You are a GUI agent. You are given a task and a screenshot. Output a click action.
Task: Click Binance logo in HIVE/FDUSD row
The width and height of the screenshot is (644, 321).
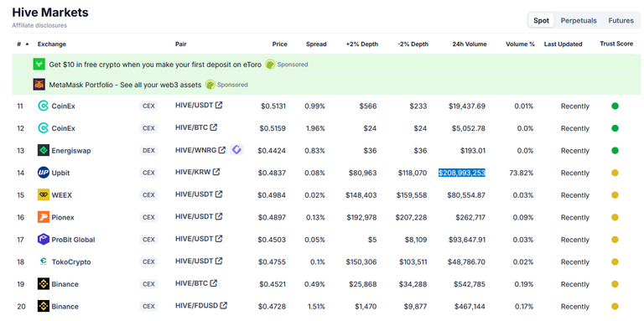pos(43,306)
